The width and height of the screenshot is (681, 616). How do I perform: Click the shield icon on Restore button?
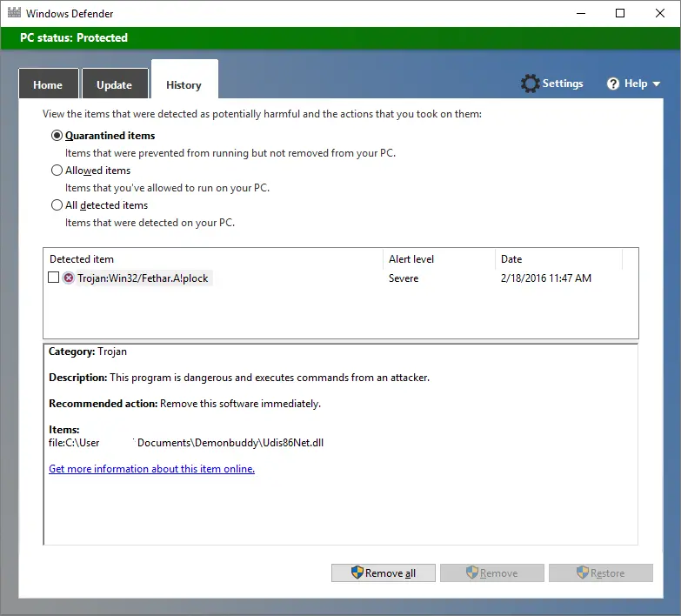tap(582, 572)
